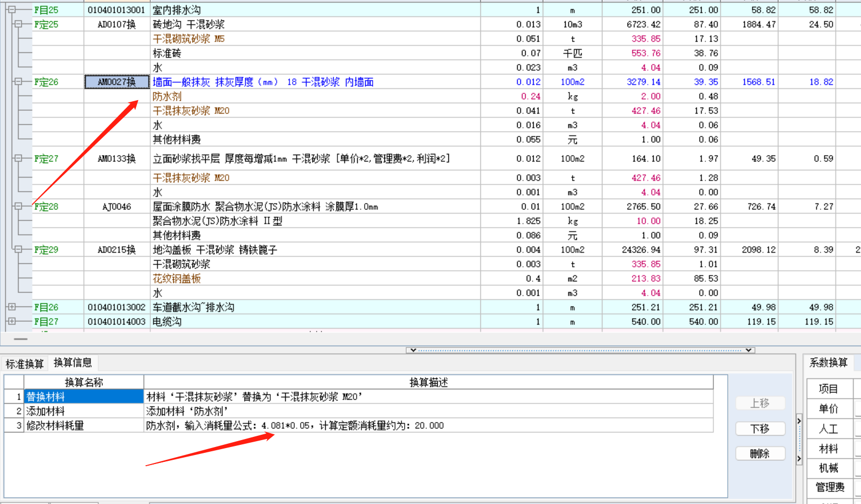Click the splitter collapse-down arrow on left

click(413, 350)
